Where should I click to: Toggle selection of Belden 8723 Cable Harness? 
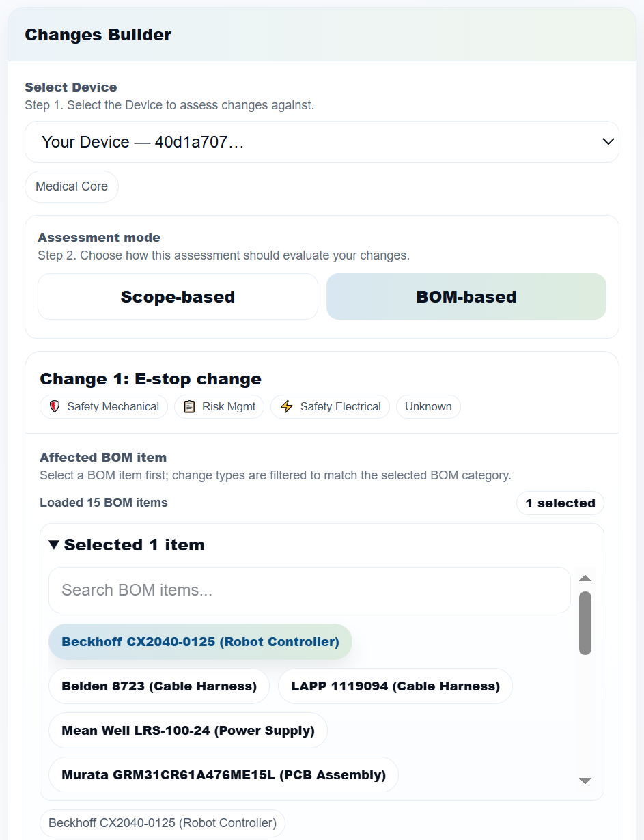pyautogui.click(x=158, y=686)
